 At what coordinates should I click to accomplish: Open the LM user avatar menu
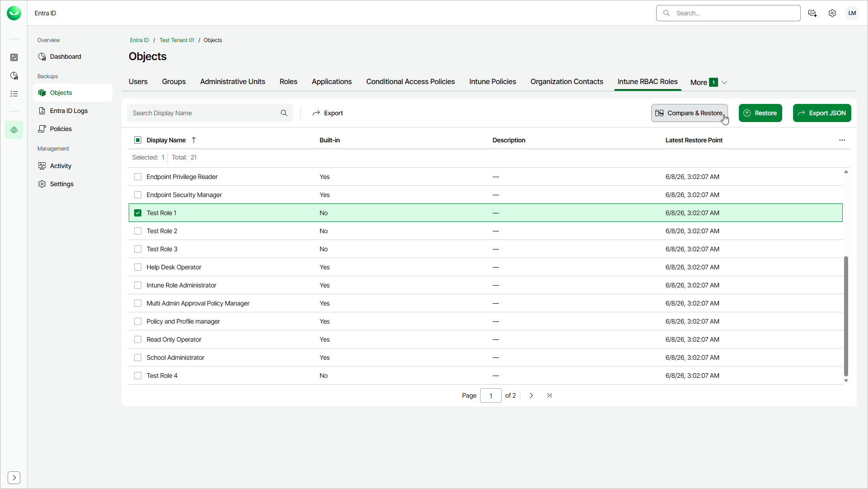tap(852, 13)
